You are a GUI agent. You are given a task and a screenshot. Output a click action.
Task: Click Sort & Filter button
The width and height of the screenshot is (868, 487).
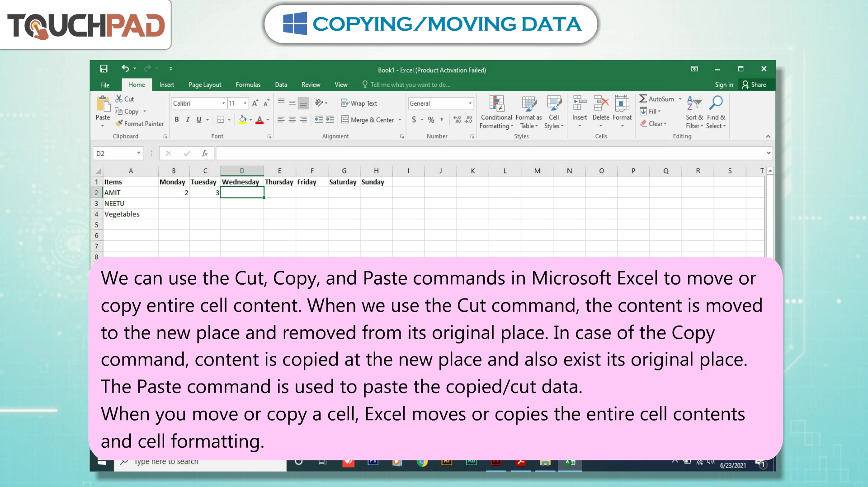tap(694, 112)
